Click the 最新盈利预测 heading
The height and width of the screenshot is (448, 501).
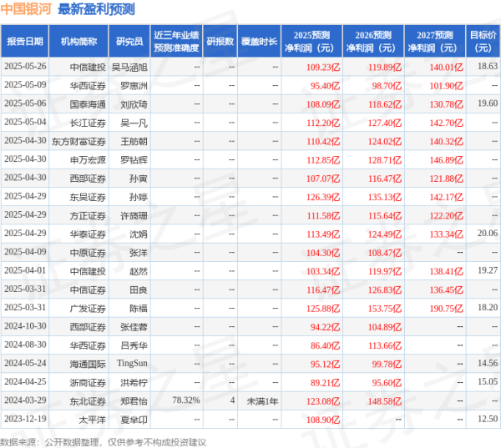[x=97, y=10]
